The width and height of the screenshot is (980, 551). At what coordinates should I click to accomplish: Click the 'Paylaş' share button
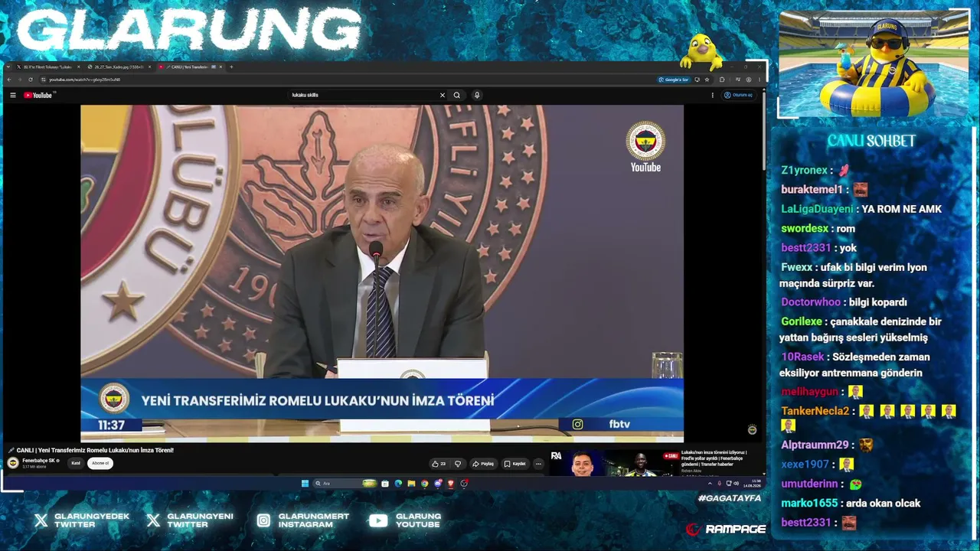[483, 464]
